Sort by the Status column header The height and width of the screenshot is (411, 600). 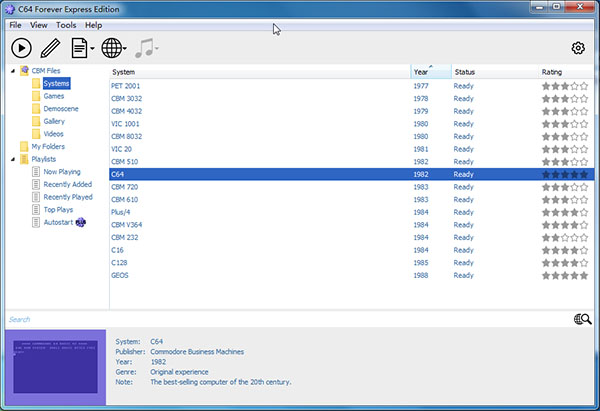pos(495,72)
